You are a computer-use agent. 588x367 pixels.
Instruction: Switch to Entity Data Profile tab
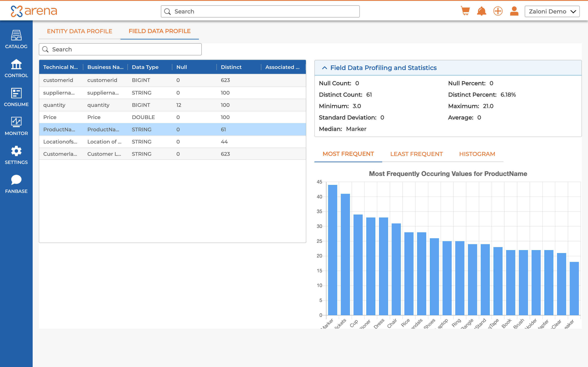[x=79, y=31]
